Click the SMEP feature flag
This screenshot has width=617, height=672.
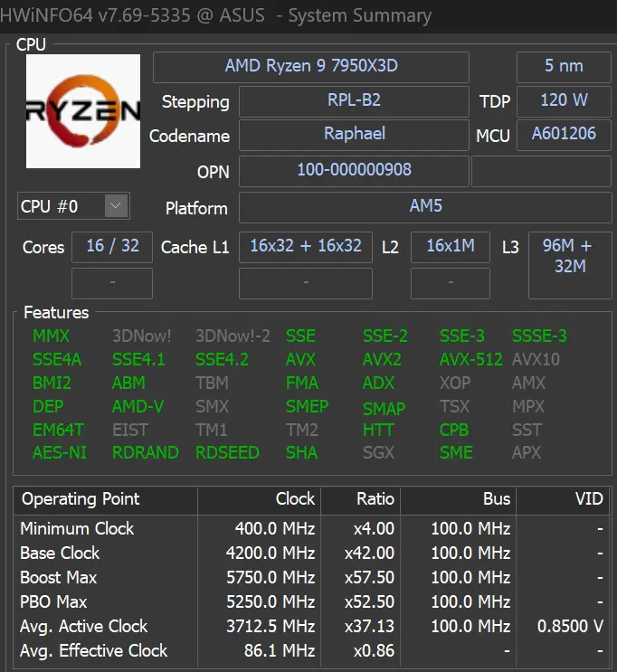pyautogui.click(x=307, y=406)
